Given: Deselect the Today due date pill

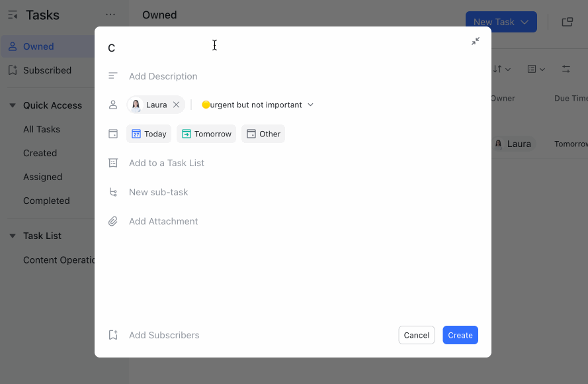Looking at the screenshot, I should point(149,133).
